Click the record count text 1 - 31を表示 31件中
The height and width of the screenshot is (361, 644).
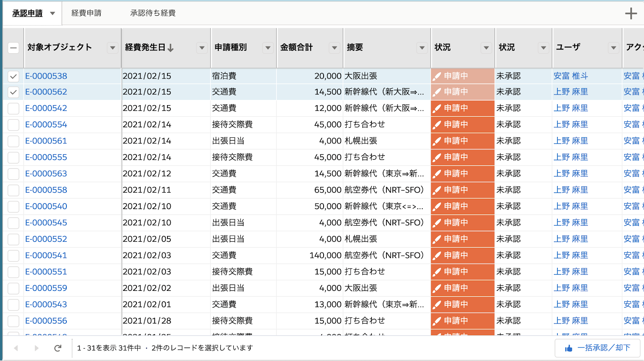click(109, 348)
